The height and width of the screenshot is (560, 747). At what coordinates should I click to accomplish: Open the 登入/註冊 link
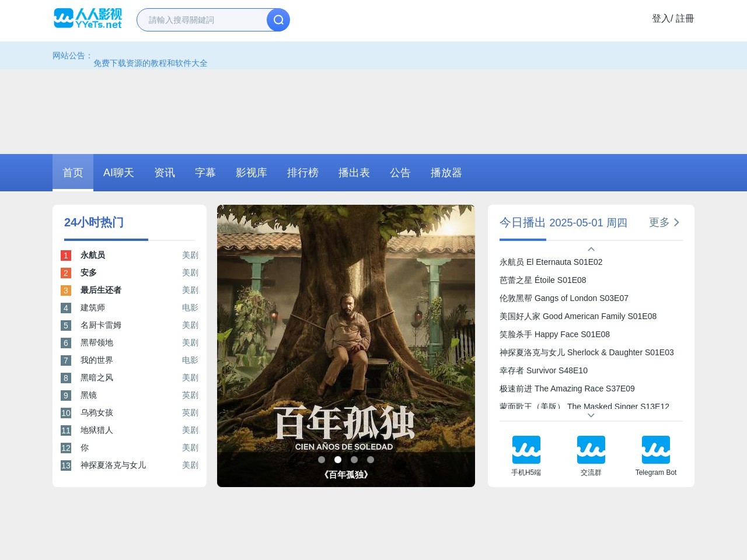[673, 19]
